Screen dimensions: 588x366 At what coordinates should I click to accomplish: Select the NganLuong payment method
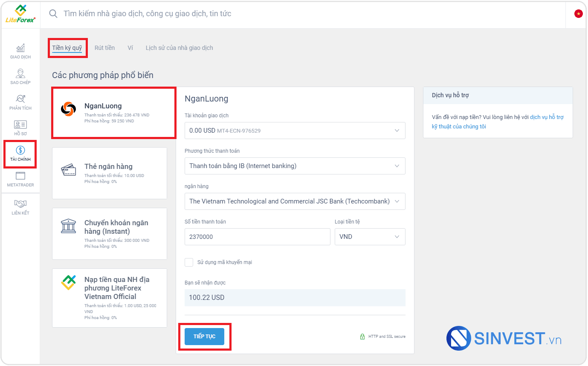[x=113, y=113]
